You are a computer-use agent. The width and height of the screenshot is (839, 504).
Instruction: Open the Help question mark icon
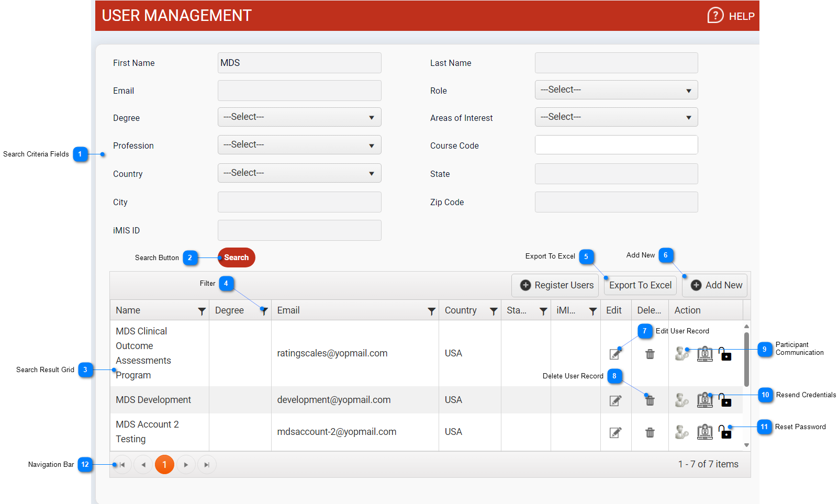click(x=715, y=16)
